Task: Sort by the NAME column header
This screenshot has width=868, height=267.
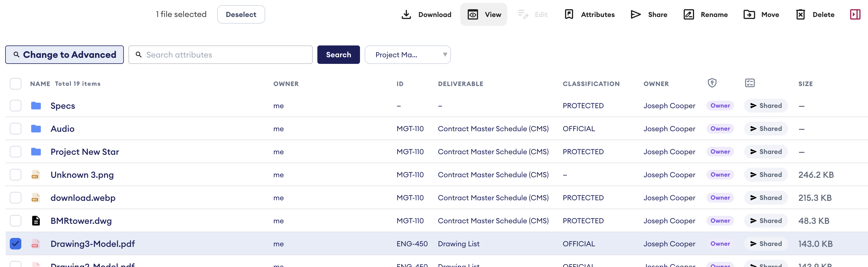Action: pyautogui.click(x=40, y=84)
